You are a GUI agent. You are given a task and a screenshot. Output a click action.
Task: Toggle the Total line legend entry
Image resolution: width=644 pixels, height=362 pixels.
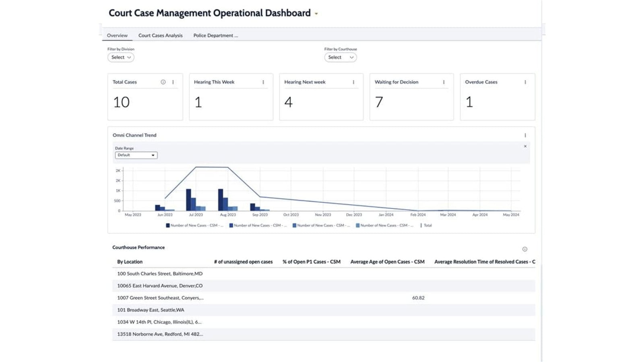[x=426, y=226]
